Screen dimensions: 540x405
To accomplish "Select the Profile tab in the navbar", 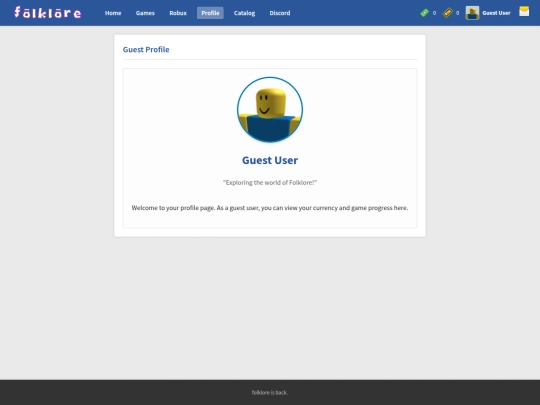I will click(x=210, y=13).
